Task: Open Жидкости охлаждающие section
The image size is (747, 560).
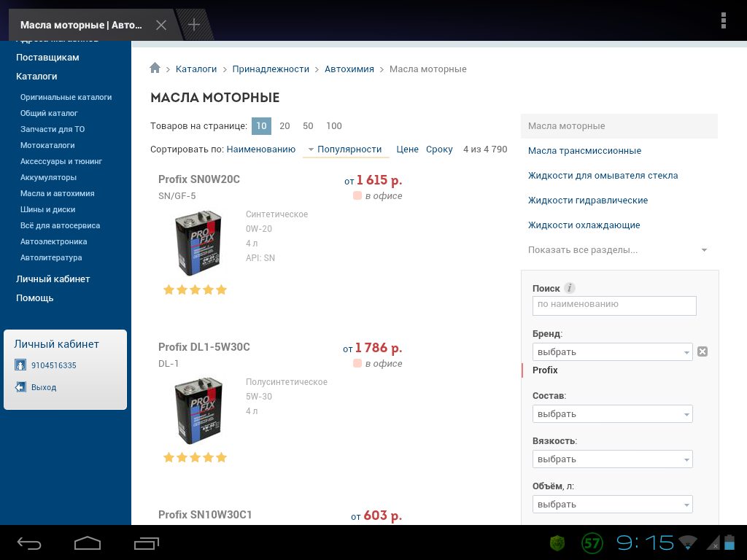Action: coord(584,225)
